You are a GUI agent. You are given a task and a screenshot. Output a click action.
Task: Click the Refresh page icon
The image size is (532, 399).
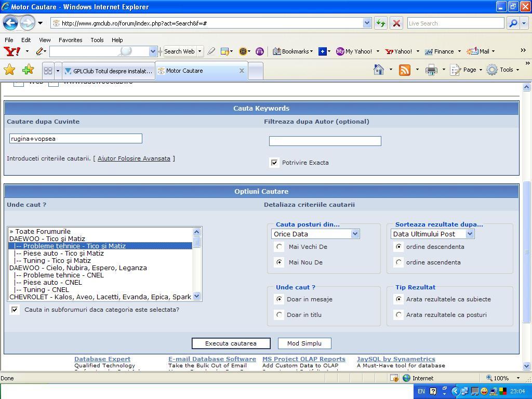pyautogui.click(x=381, y=23)
